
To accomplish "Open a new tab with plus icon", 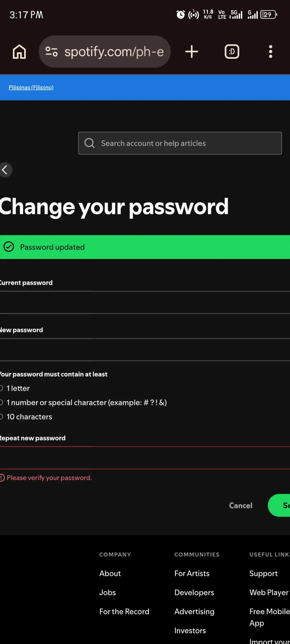I will [192, 52].
